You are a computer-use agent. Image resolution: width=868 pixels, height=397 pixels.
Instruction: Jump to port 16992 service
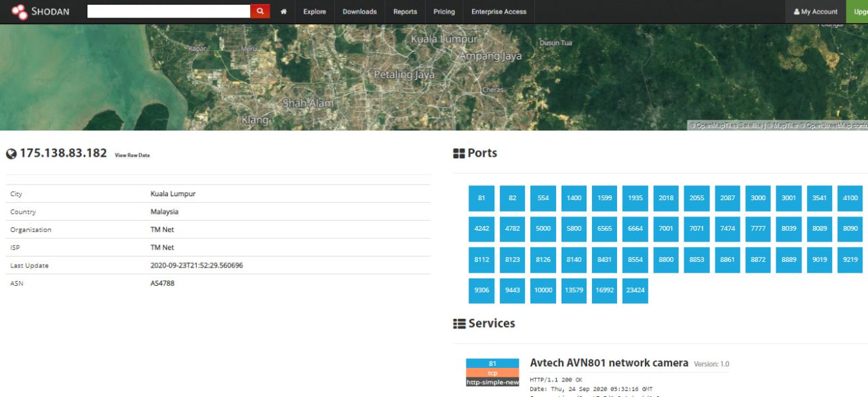pyautogui.click(x=605, y=290)
